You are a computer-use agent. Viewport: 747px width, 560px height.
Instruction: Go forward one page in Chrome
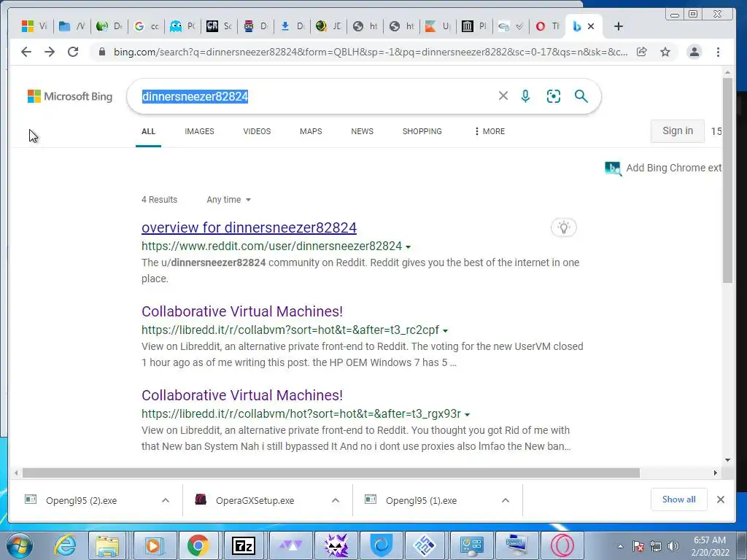tap(50, 52)
